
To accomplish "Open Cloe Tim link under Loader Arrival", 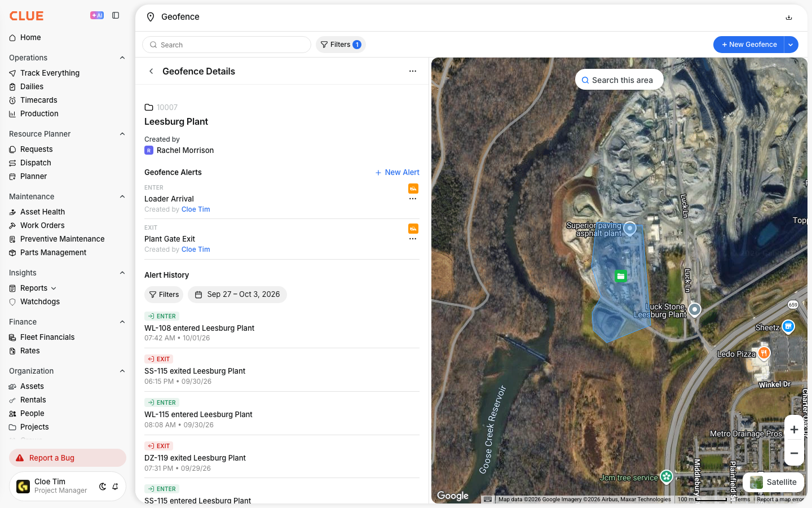I will click(x=196, y=209).
